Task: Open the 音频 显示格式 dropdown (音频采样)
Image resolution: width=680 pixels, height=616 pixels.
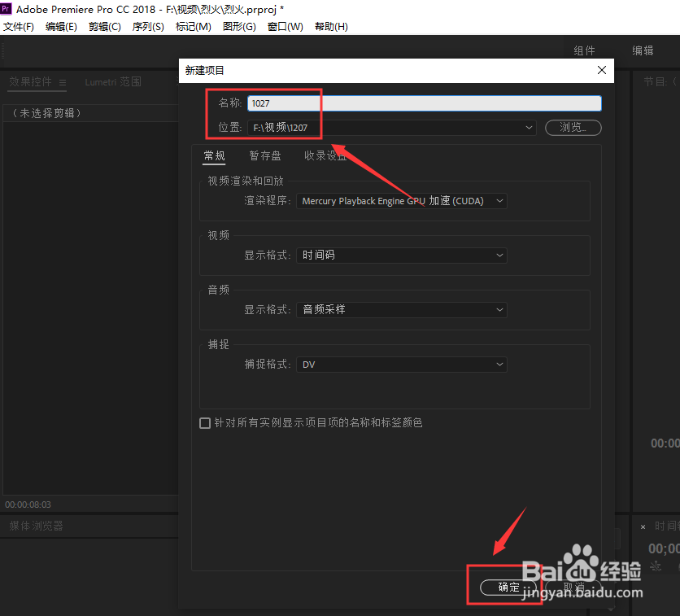Action: pos(402,310)
